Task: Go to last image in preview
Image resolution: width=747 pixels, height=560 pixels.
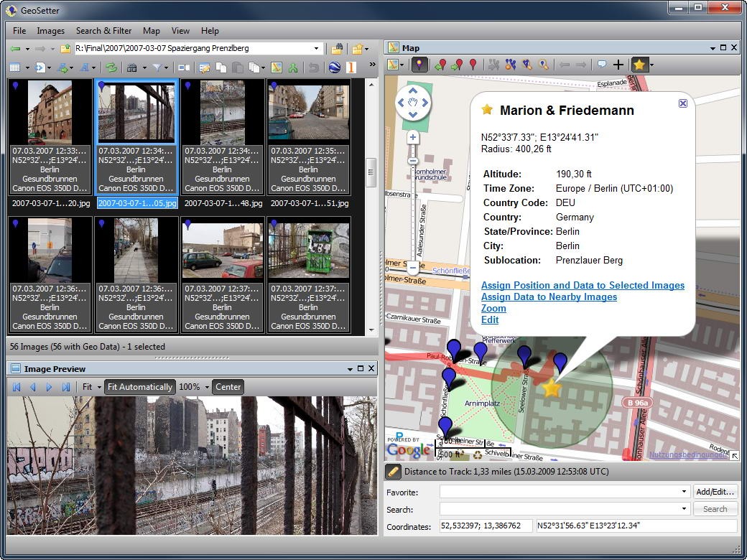Action: click(66, 387)
